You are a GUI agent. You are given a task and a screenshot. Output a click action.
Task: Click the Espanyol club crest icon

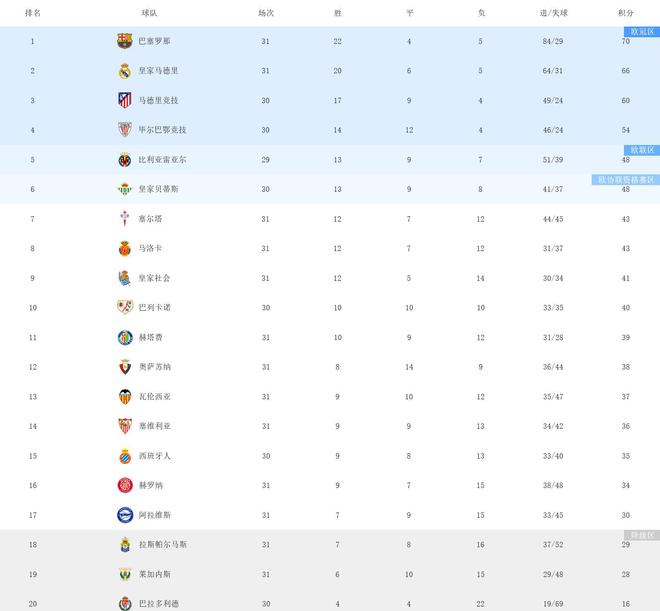tap(124, 456)
